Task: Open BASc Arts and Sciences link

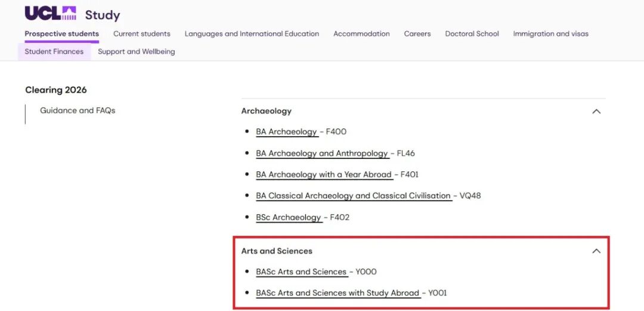Action: (301, 272)
